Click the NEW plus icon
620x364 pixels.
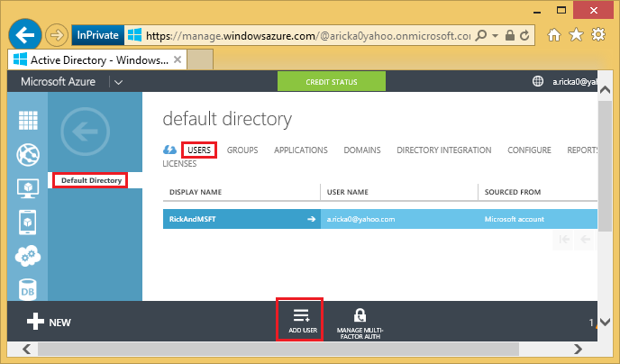(35, 322)
